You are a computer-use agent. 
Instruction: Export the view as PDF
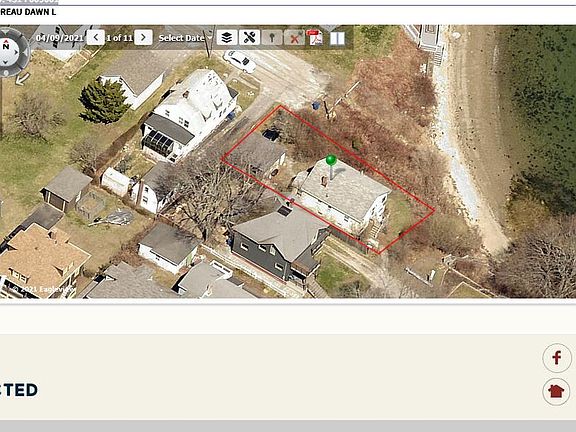coord(315,37)
